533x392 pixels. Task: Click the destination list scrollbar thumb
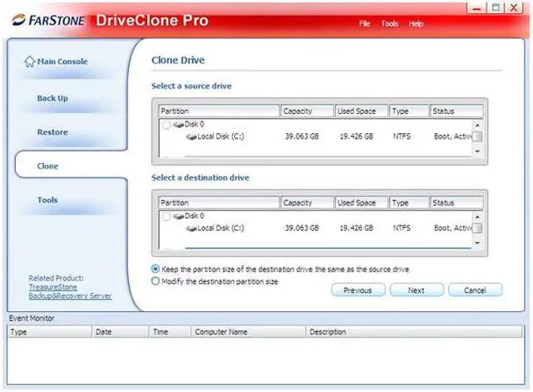[477, 228]
